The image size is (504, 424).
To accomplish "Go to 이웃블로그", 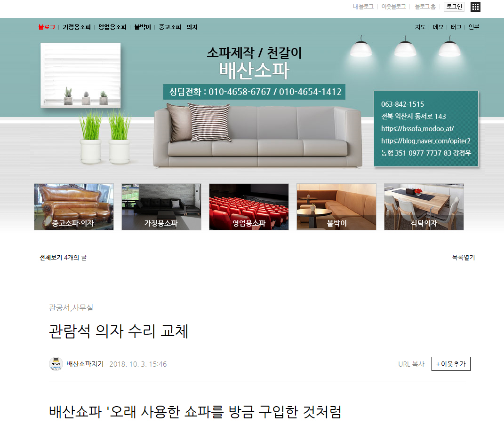I will [x=393, y=7].
